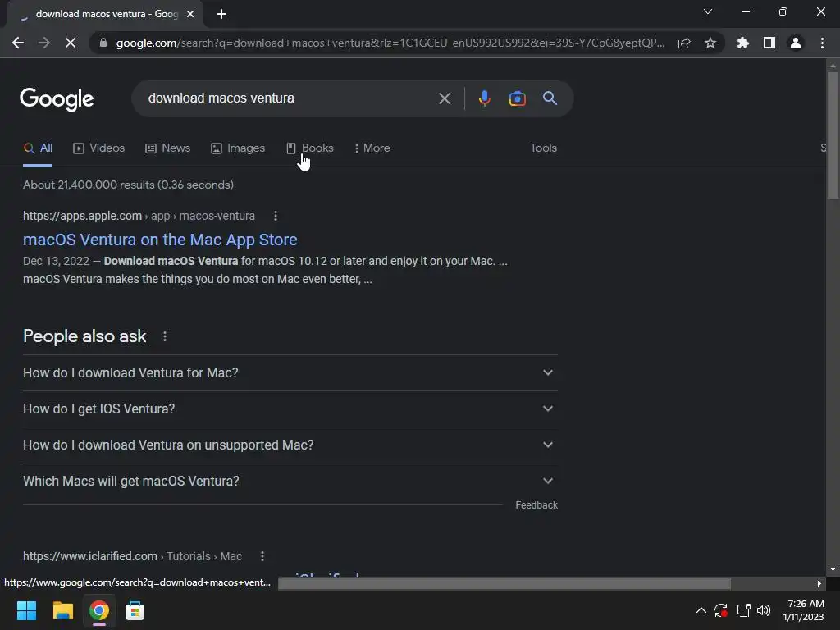Open Chrome three-dot menu
Viewport: 840px width, 630px height.
pyautogui.click(x=822, y=43)
